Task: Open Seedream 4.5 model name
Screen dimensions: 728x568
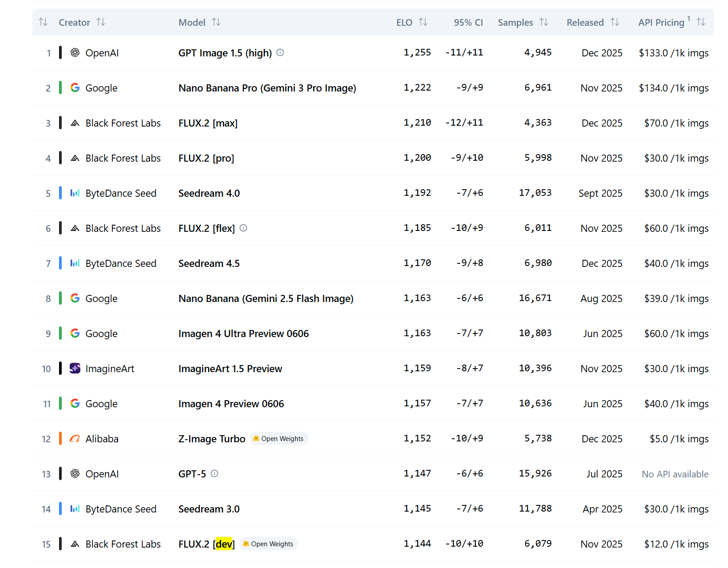Action: 209,263
